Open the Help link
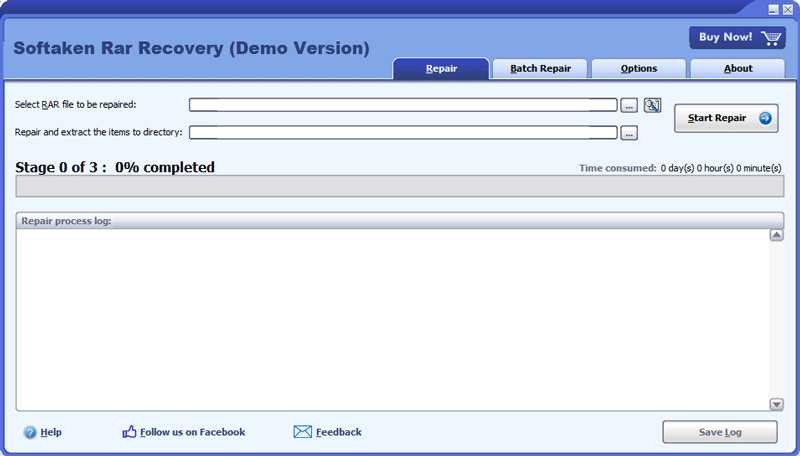The width and height of the screenshot is (800, 456). [51, 432]
